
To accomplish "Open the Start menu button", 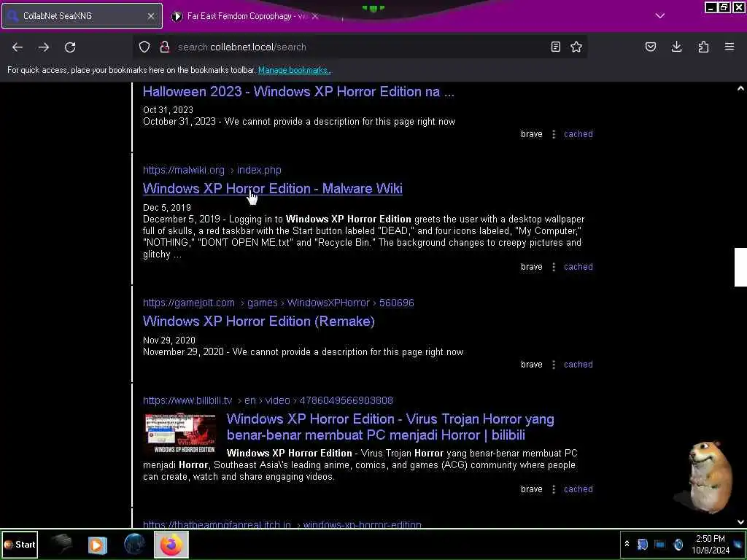I will tap(20, 544).
